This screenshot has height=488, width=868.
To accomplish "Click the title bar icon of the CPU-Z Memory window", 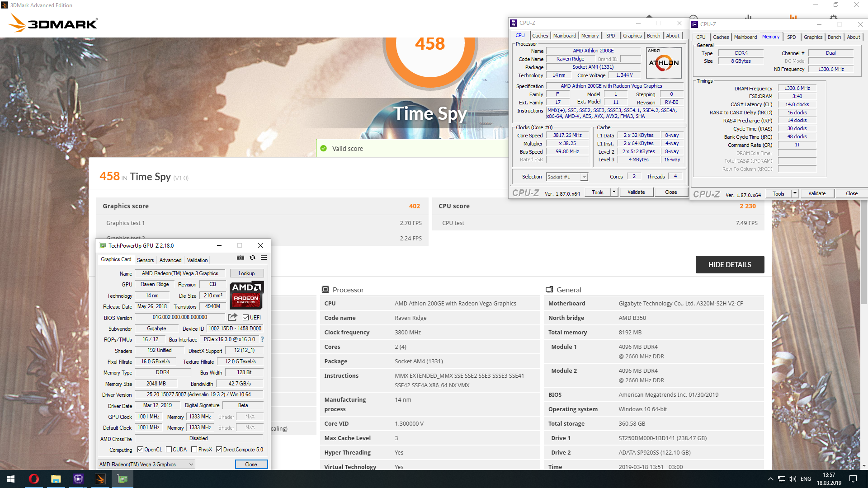I will click(695, 24).
